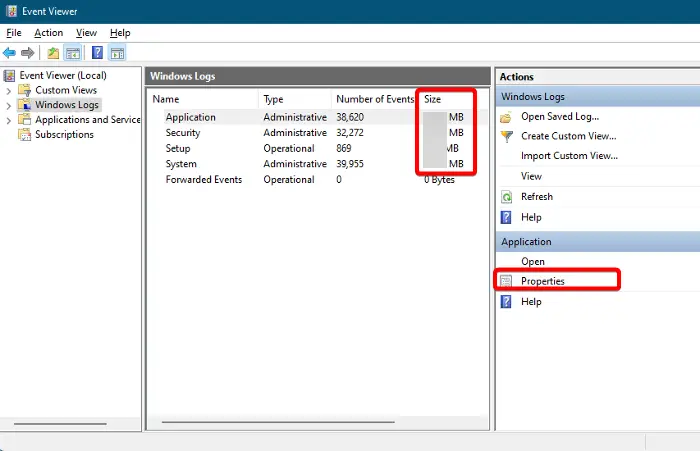Click the Create Custom View funnel icon
The width and height of the screenshot is (700, 451).
[507, 136]
